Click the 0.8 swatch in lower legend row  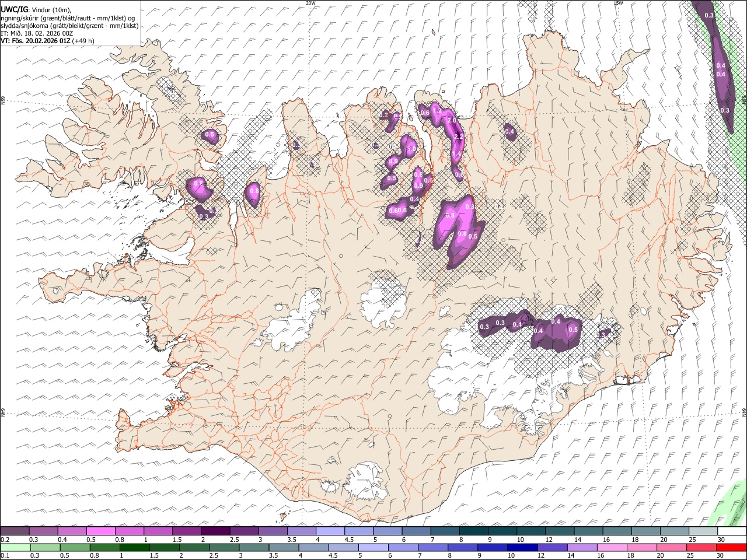coord(104,547)
